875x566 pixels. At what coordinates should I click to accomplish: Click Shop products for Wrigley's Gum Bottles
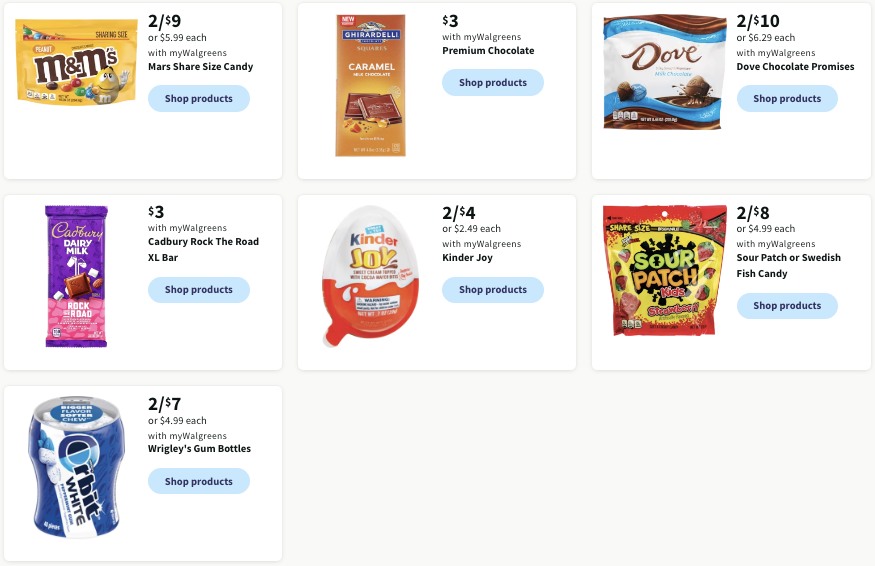(x=199, y=481)
